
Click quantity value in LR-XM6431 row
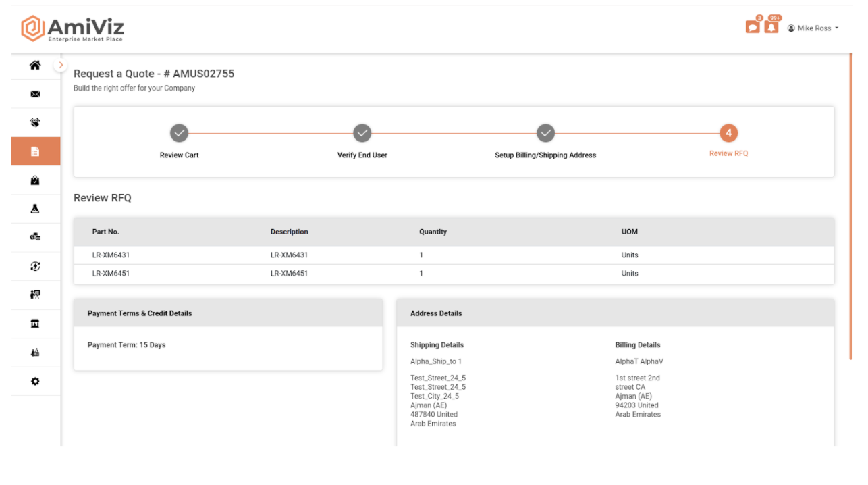coord(421,255)
